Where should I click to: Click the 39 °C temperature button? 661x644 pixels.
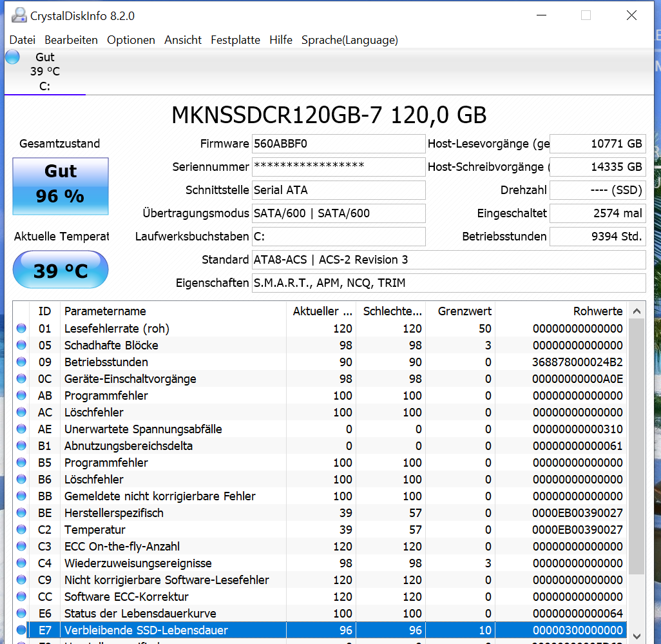pos(61,270)
